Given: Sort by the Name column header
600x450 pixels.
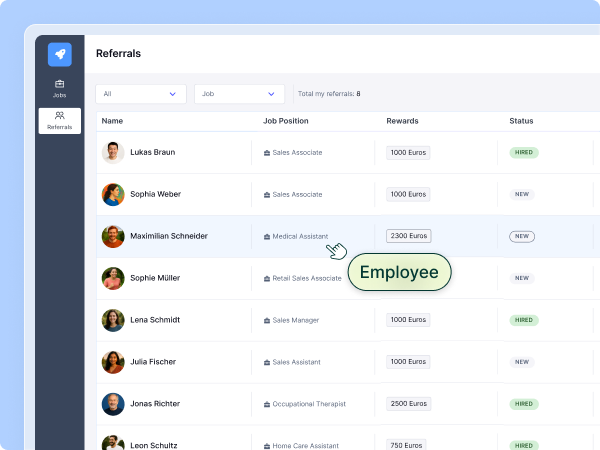Looking at the screenshot, I should [x=112, y=121].
